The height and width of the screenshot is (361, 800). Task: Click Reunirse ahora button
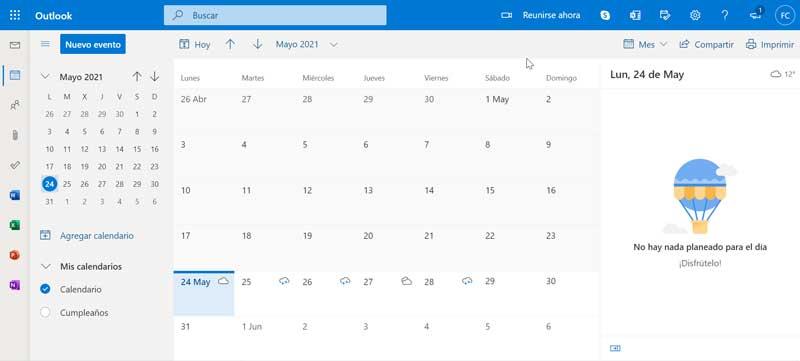(x=541, y=15)
